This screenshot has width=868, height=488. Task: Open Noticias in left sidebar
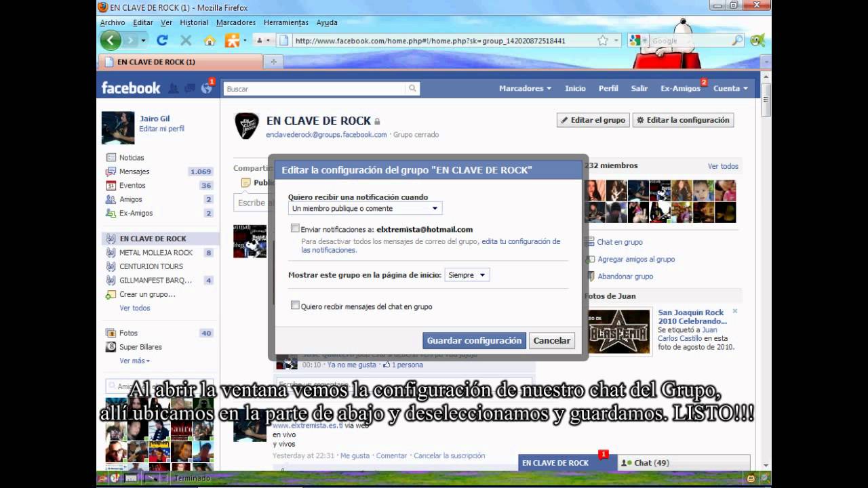click(132, 157)
